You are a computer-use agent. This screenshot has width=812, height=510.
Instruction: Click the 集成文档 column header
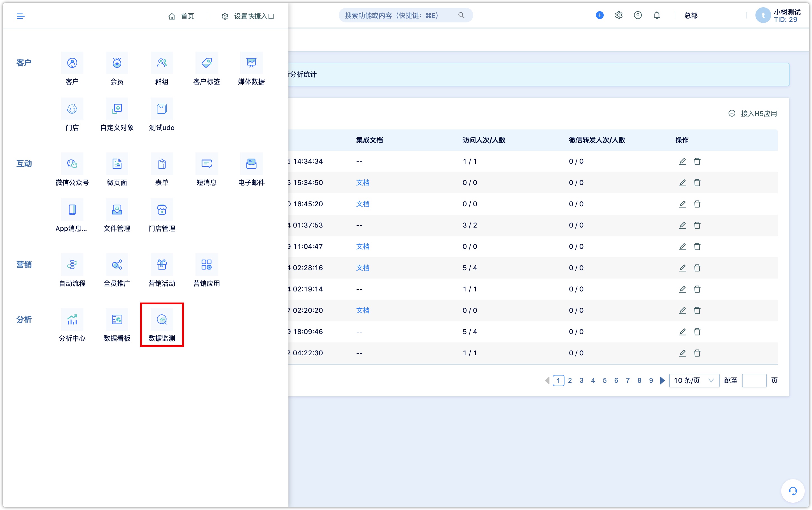tap(369, 140)
